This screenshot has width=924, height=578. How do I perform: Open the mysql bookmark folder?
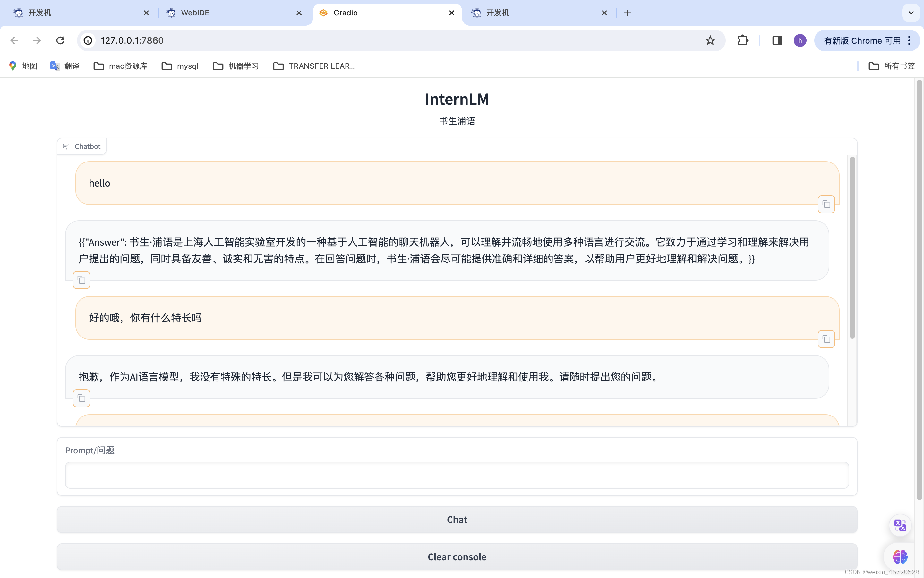click(180, 66)
